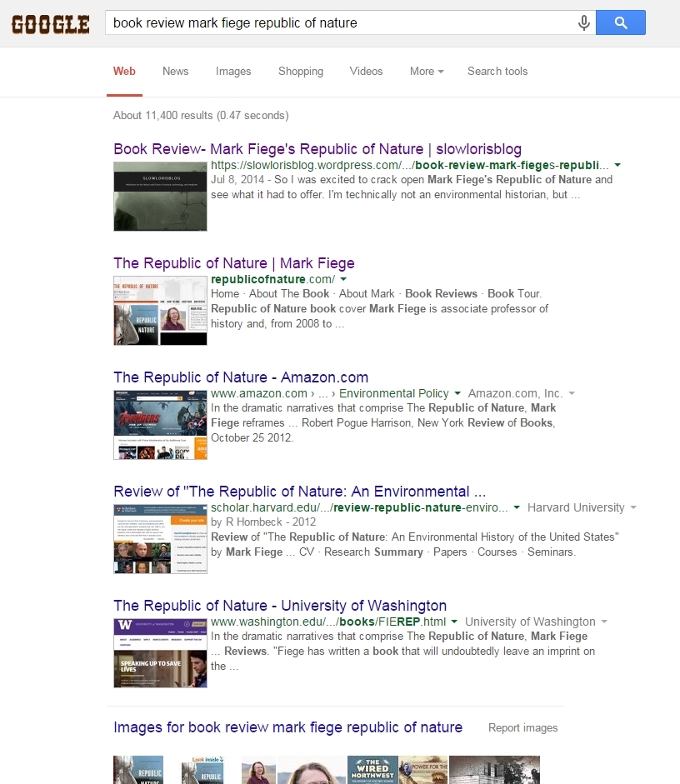Open the gray Amazon.com, Inc. dropdown
This screenshot has height=784, width=680.
572,393
